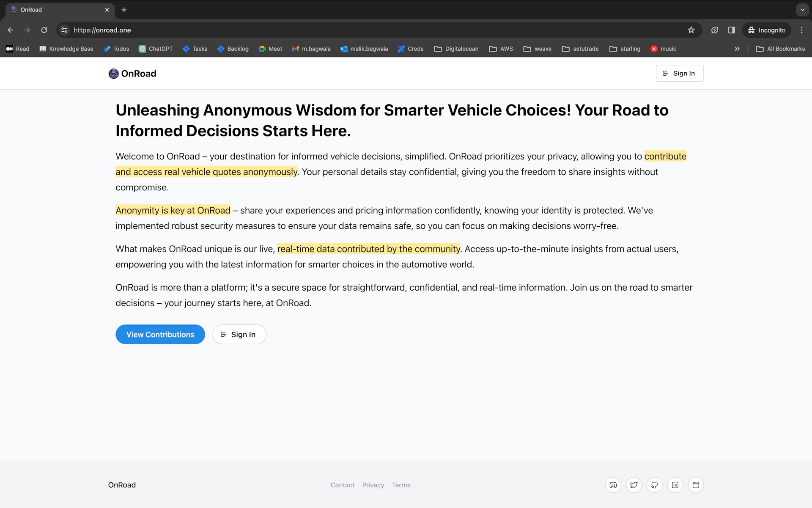Click the GitHub icon in footer
The width and height of the screenshot is (812, 508).
pyautogui.click(x=655, y=485)
